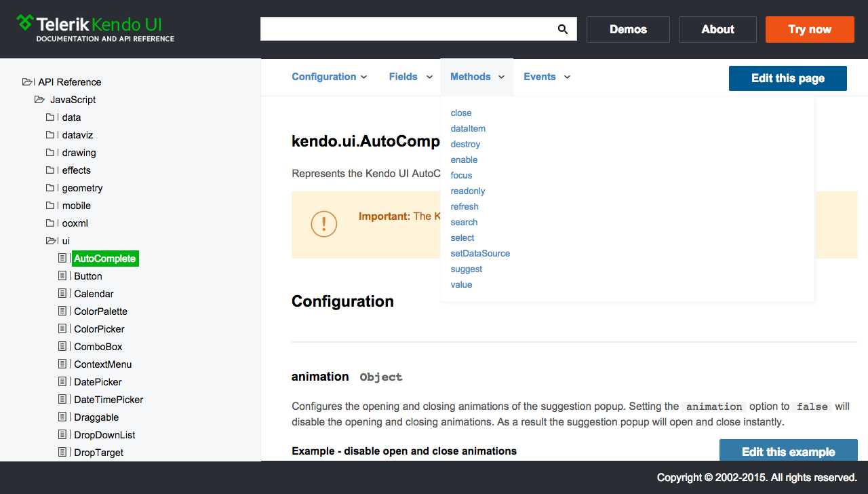Click the search magnifier icon
Viewport: 868px width, 494px height.
(x=562, y=29)
